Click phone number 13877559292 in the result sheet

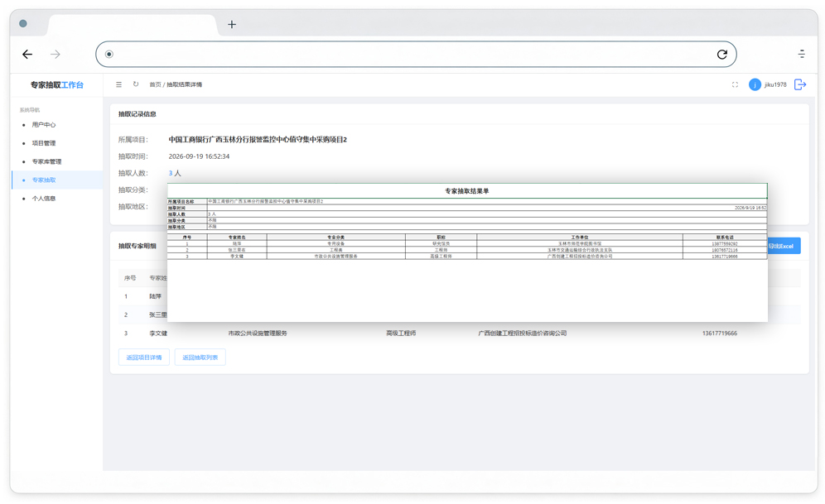[x=725, y=244]
